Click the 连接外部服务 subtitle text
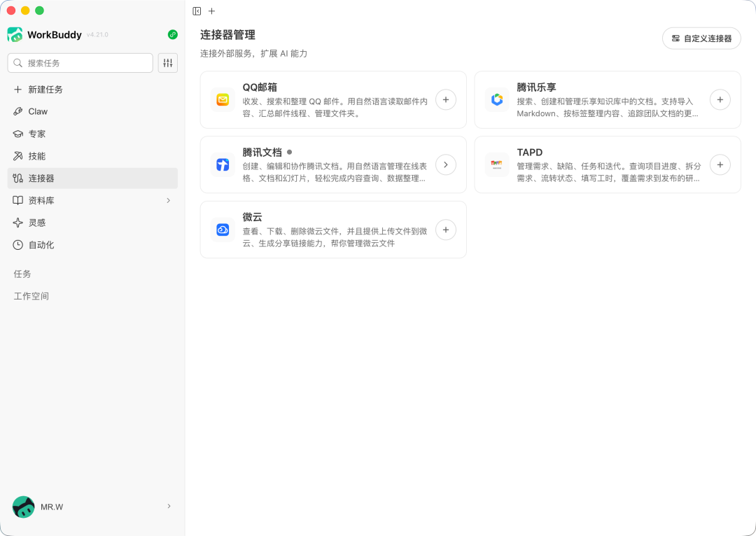Image resolution: width=756 pixels, height=536 pixels. tap(253, 53)
